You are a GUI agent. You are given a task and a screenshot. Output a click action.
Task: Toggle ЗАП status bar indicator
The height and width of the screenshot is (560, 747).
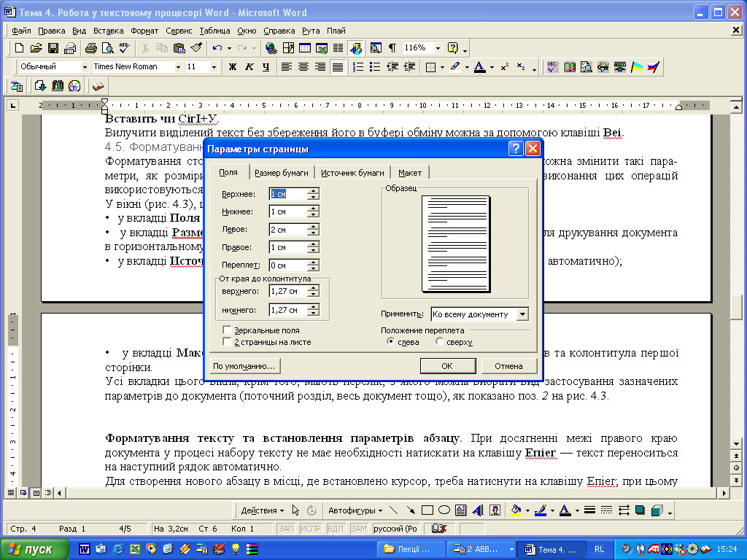286,529
